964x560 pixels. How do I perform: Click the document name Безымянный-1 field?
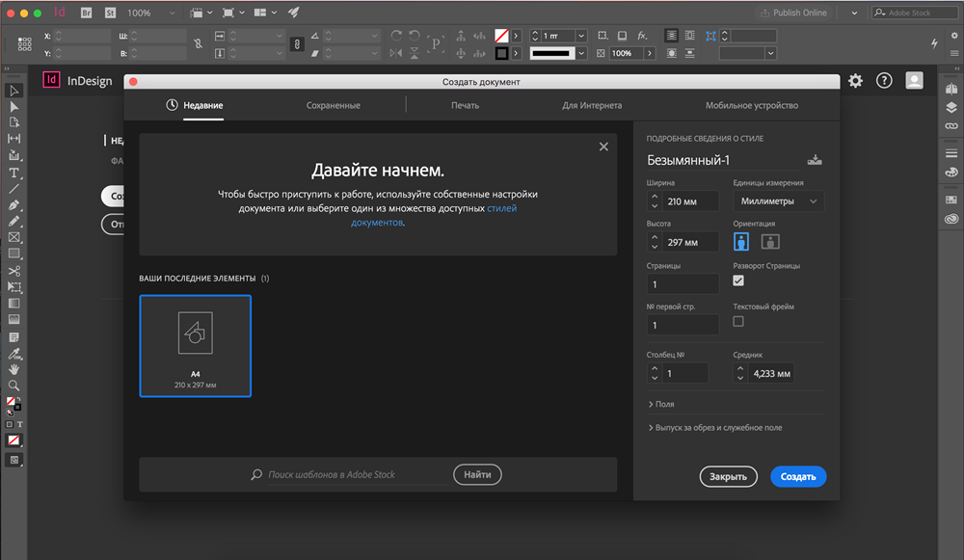[x=724, y=160]
